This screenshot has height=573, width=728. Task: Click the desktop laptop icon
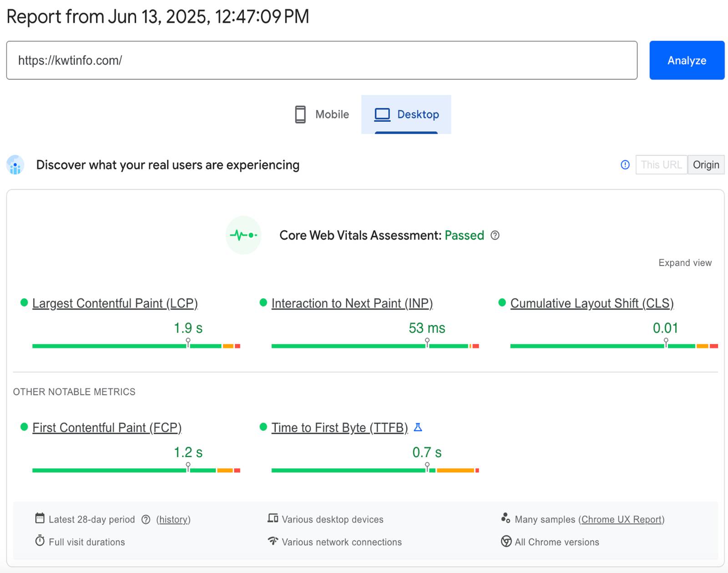tap(382, 115)
